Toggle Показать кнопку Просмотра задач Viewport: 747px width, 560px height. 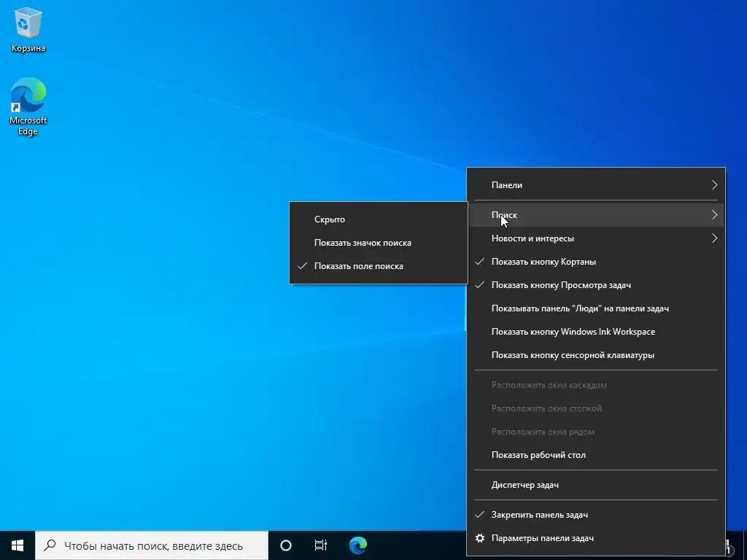[596, 285]
